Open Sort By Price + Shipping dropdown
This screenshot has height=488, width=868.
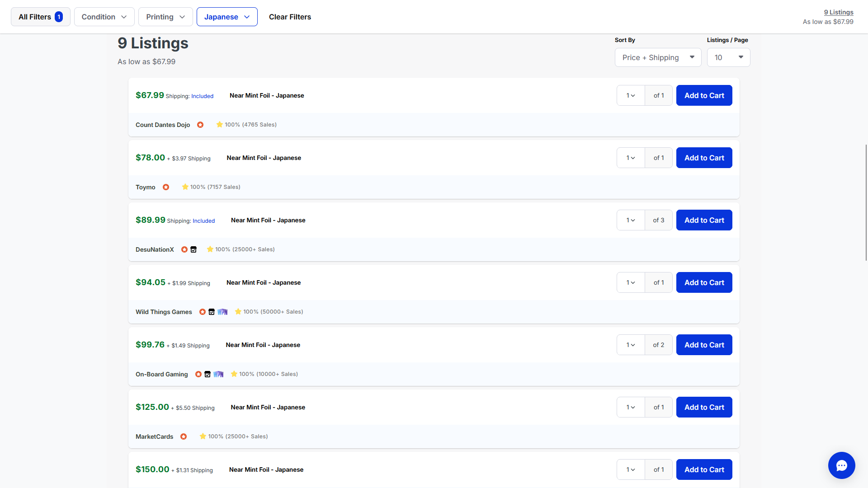[x=658, y=57]
